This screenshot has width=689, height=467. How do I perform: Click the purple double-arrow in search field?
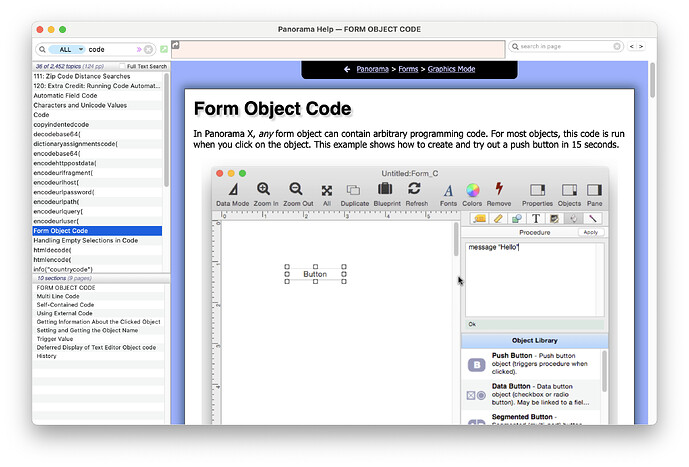click(x=139, y=49)
